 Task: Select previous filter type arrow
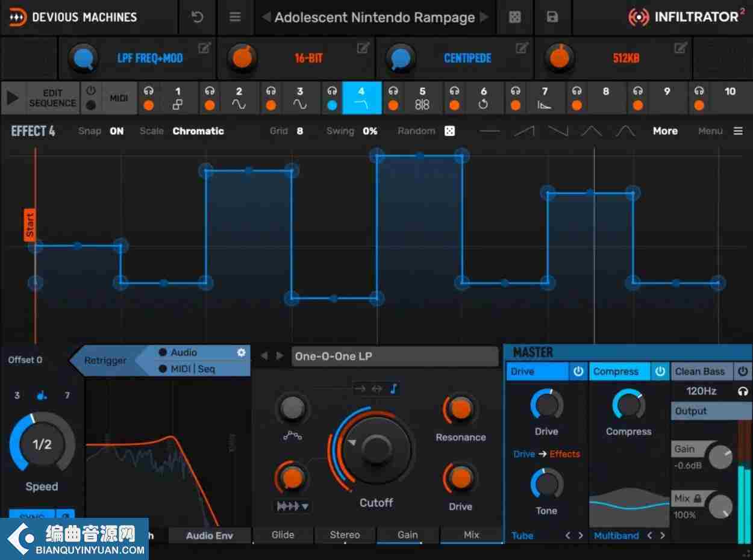[264, 356]
